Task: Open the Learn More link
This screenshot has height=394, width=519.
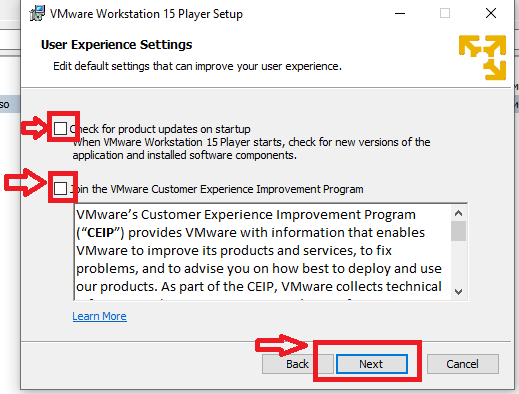Action: pyautogui.click(x=99, y=316)
